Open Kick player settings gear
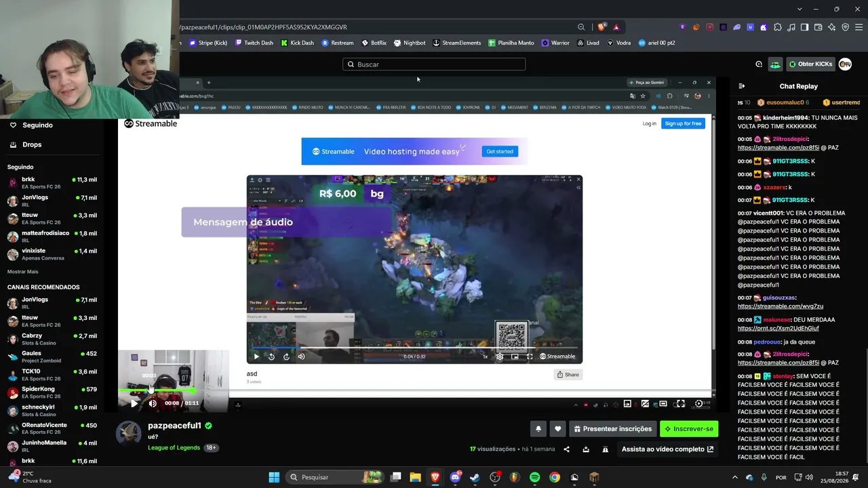868x488 pixels. pos(698,404)
